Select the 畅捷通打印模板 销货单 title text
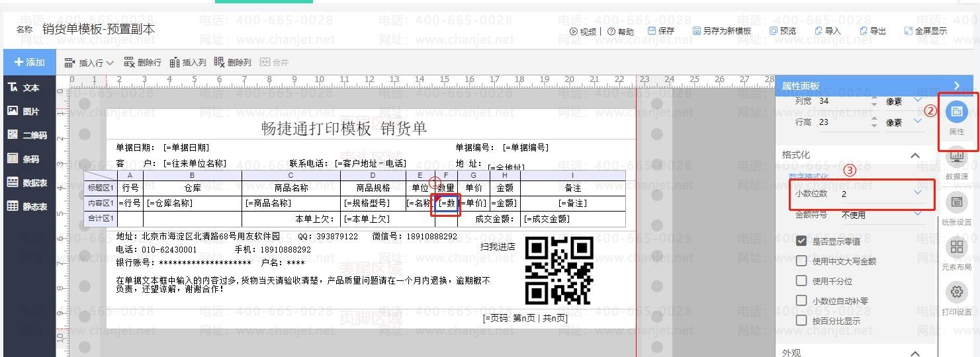Screen dimensions: 980x357 pyautogui.click(x=344, y=128)
